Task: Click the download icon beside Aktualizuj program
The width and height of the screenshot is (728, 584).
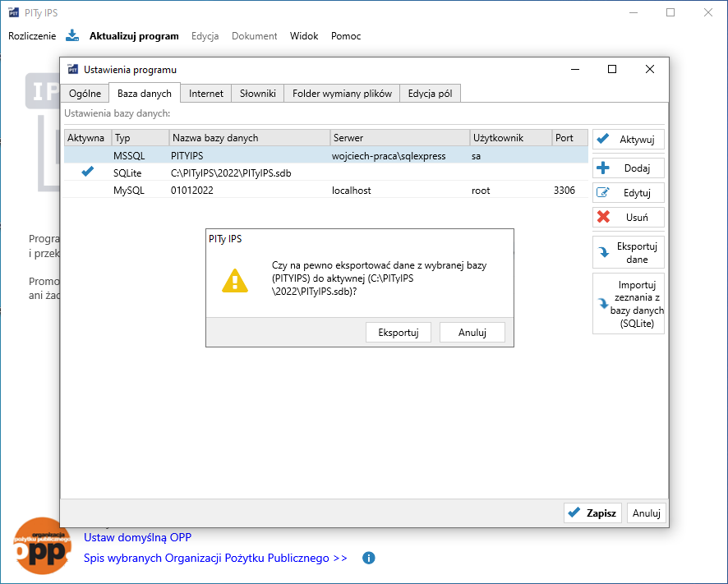Action: tap(72, 35)
